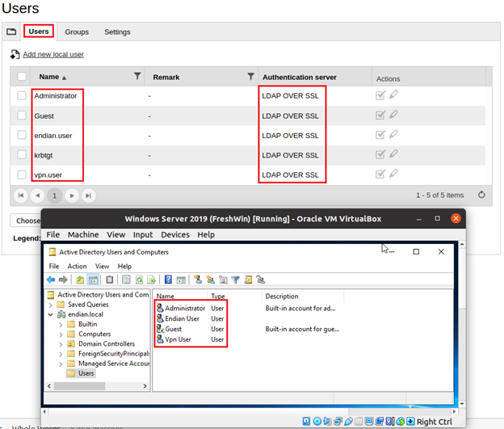This screenshot has width=504, height=429.
Task: Open the VirtualBox Machine menu
Action: coord(83,235)
